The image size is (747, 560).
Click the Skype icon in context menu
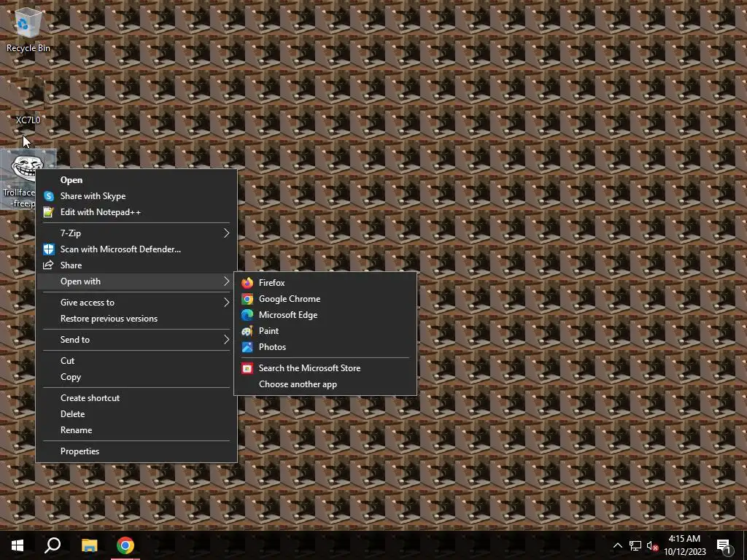[x=49, y=196]
